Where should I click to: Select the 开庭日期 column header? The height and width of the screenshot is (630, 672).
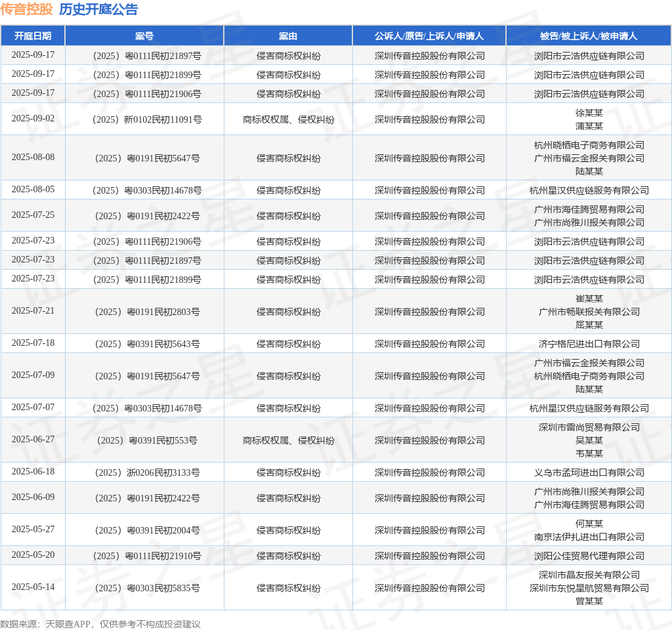[33, 36]
